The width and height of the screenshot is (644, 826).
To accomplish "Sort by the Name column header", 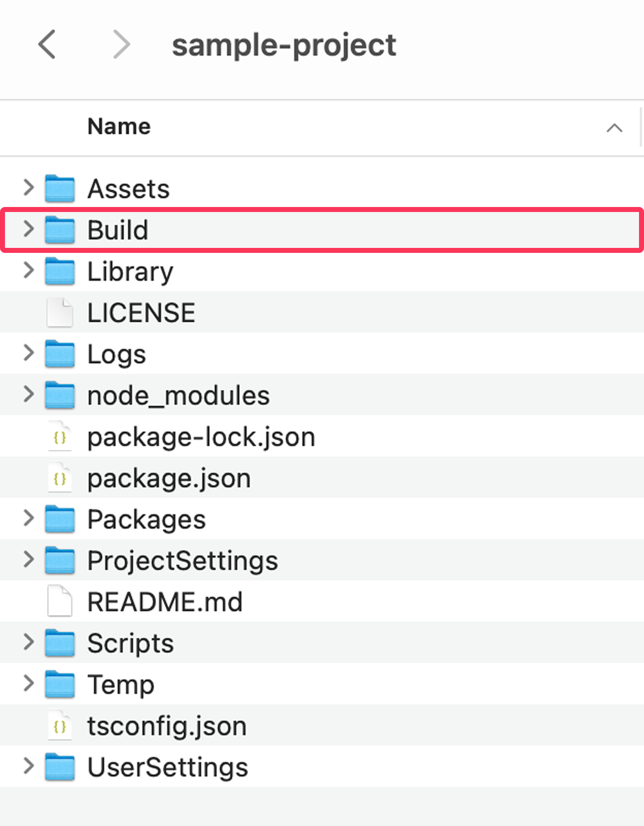I will (x=119, y=127).
